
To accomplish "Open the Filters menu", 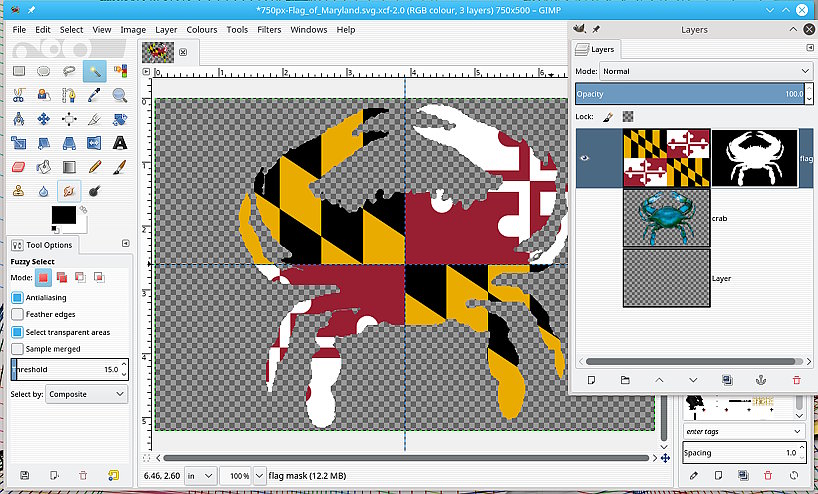I will [x=269, y=30].
